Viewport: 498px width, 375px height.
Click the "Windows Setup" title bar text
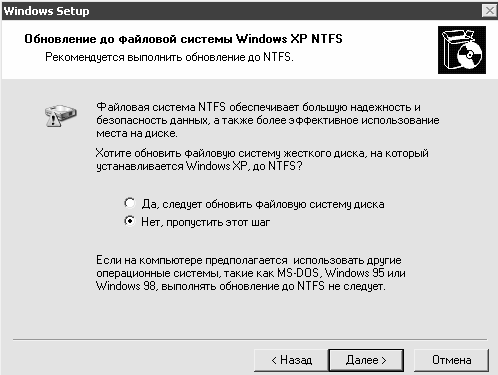coord(46,11)
